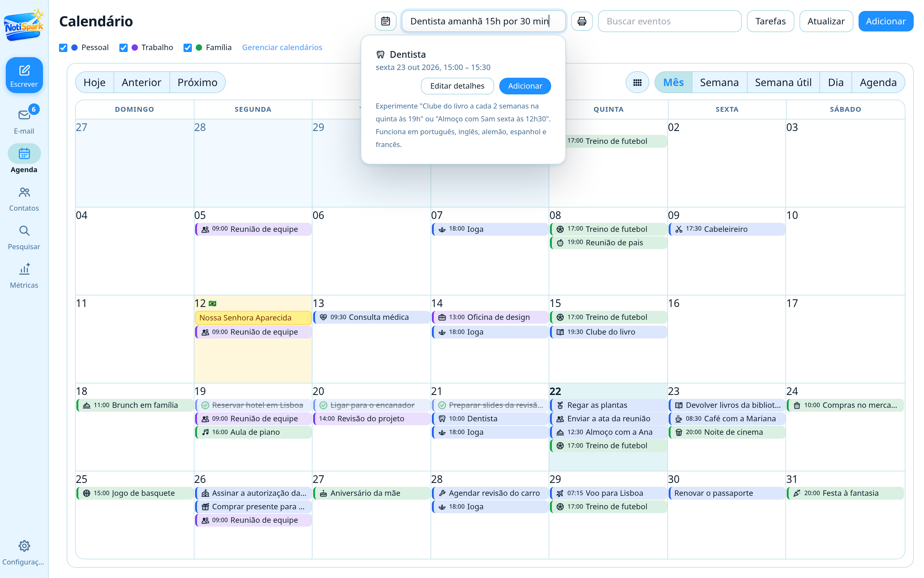Open the Regar as plantas task

click(608, 405)
